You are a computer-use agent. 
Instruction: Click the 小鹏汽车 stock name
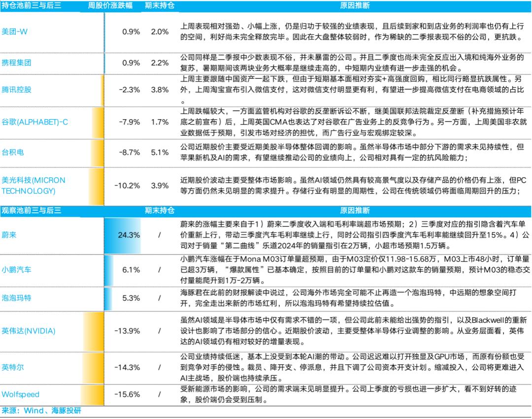[16, 270]
